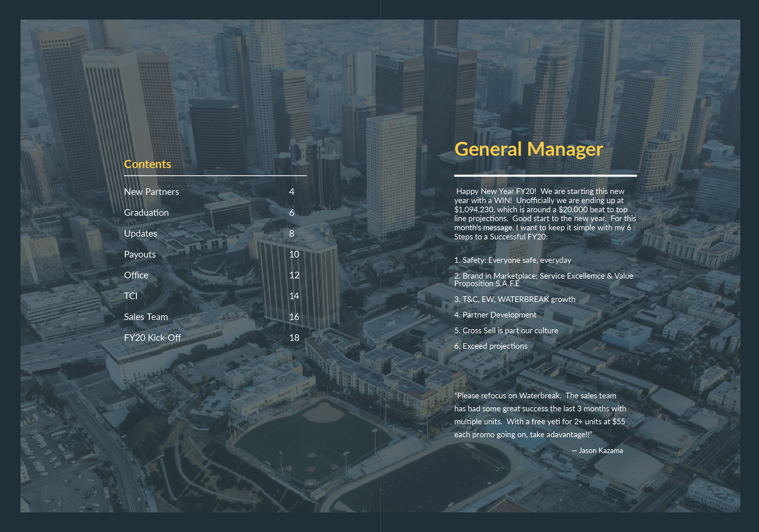This screenshot has height=532, width=759.
Task: Select step 4 Partner Development
Action: click(495, 315)
